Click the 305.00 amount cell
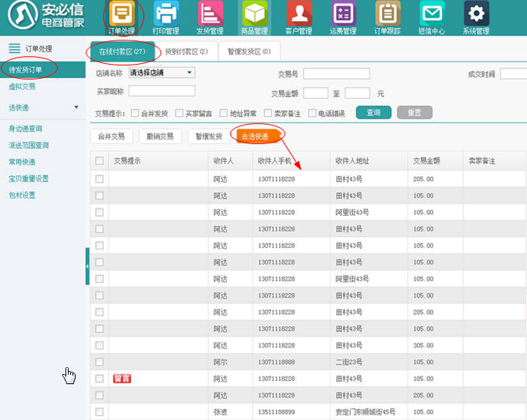This screenshot has height=420, width=527. tap(423, 345)
